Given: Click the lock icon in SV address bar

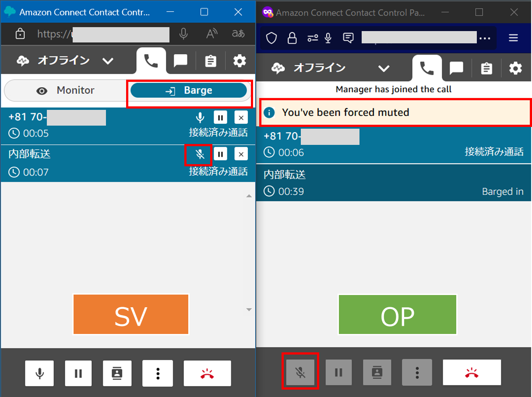Looking at the screenshot, I should [x=20, y=34].
